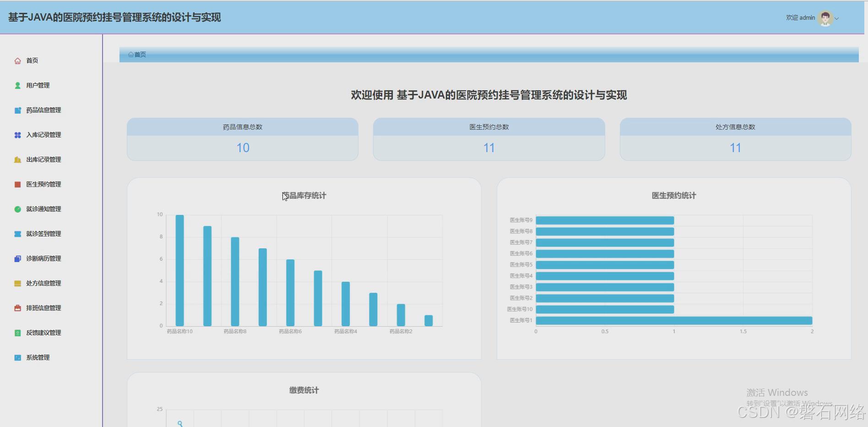868x427 pixels.
Task: Click the 出库记录管理 yellow icon
Action: point(17,160)
